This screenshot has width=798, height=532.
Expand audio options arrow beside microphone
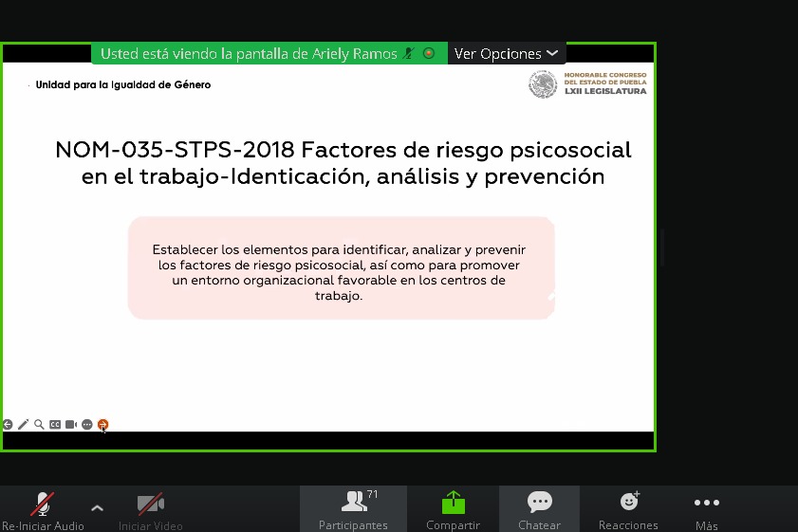coord(97,508)
